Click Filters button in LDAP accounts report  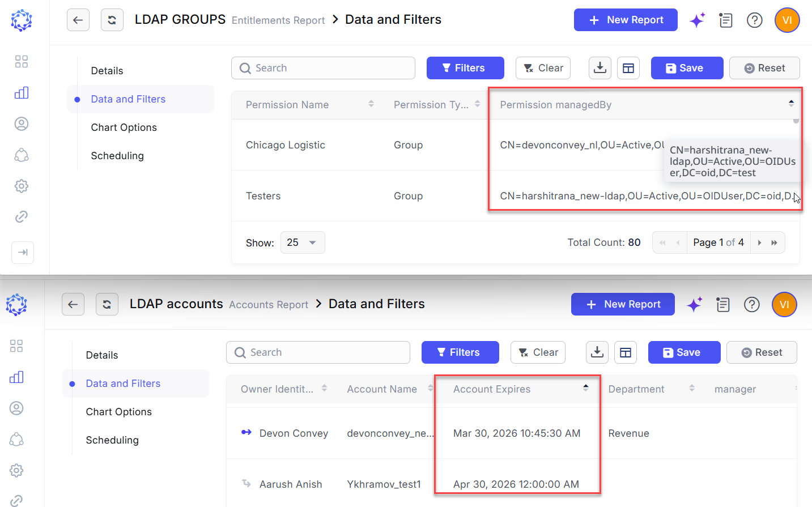click(x=460, y=352)
